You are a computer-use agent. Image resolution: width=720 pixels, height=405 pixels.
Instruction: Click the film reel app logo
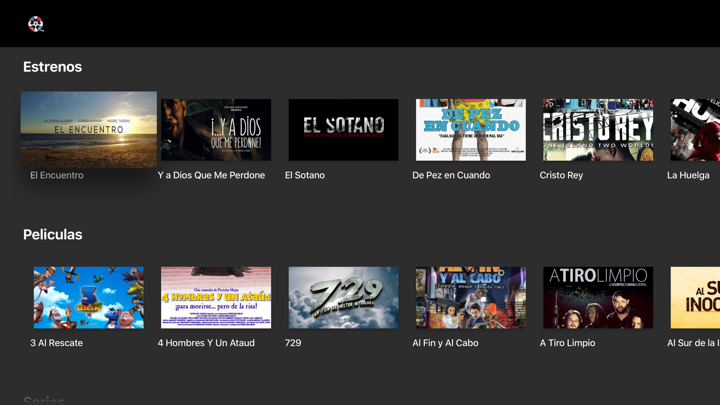click(36, 24)
